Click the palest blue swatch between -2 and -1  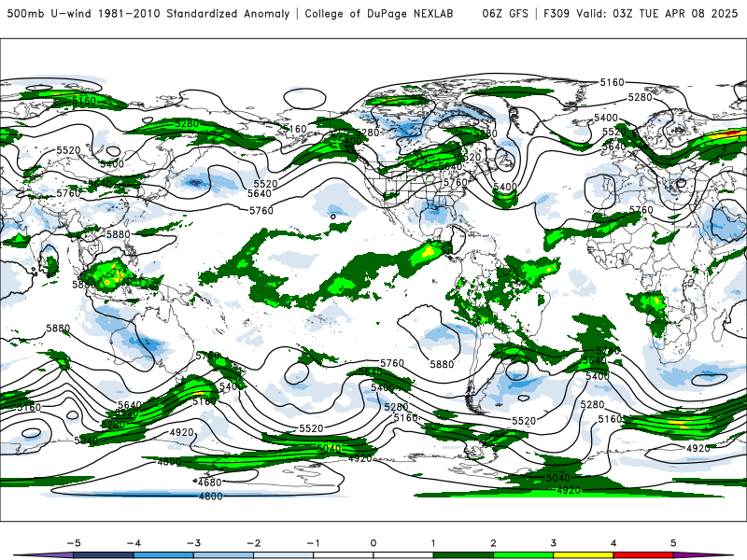[x=284, y=555]
